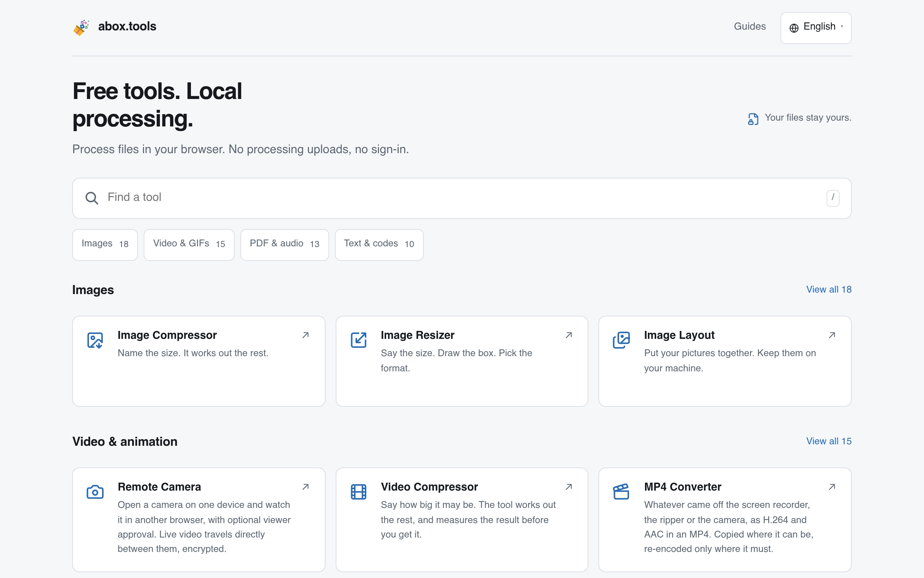Go to abox.tools home text

click(127, 26)
